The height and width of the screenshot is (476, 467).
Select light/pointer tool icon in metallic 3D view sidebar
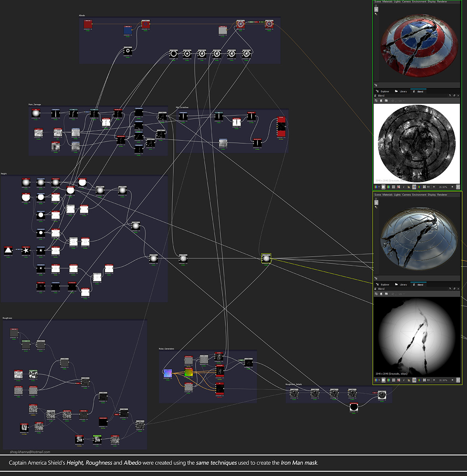coord(376,207)
